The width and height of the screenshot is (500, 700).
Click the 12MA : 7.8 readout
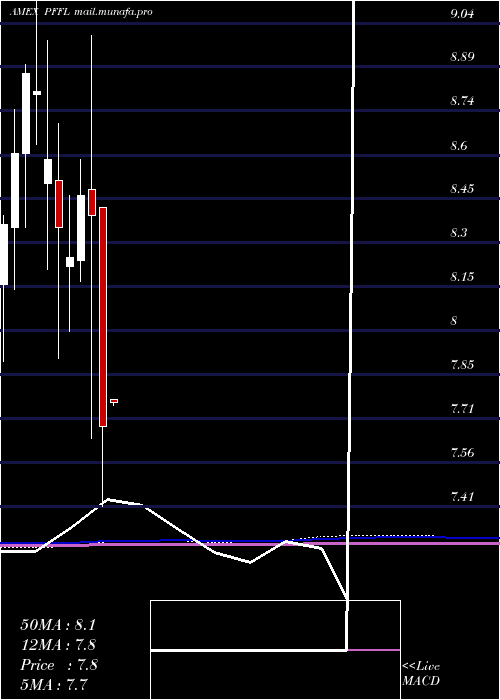tap(58, 645)
